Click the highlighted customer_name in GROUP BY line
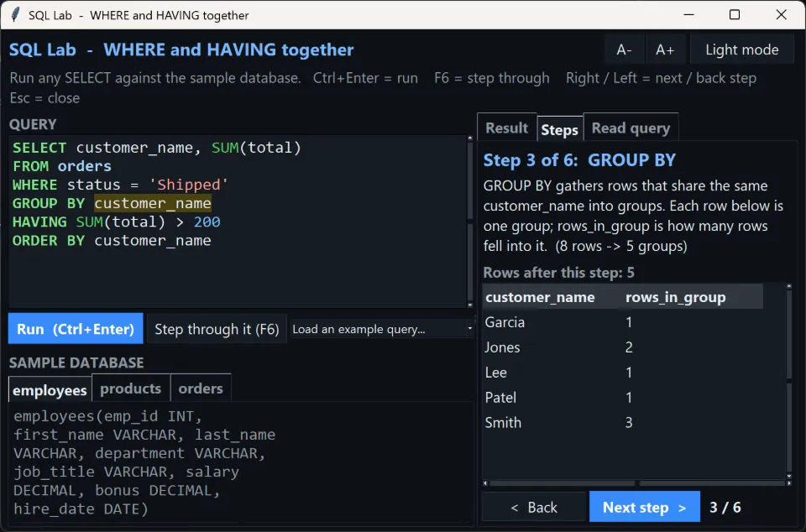Screen dimensions: 806x532 pos(153,203)
